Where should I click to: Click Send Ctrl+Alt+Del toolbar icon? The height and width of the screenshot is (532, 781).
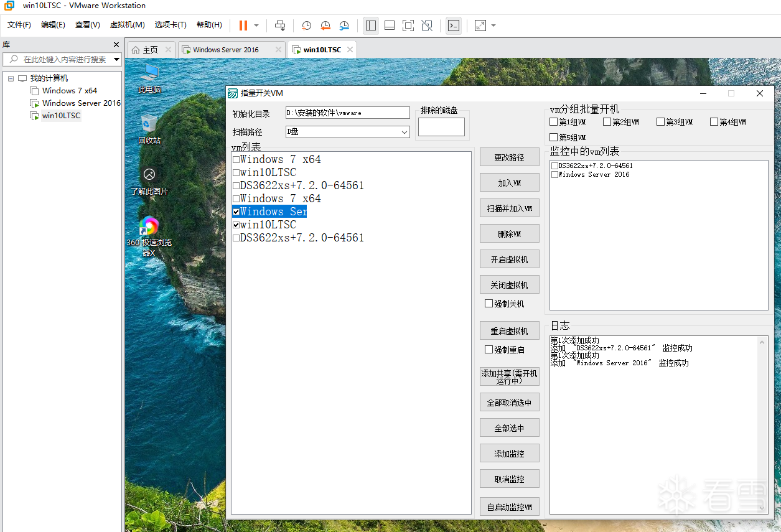pos(280,26)
